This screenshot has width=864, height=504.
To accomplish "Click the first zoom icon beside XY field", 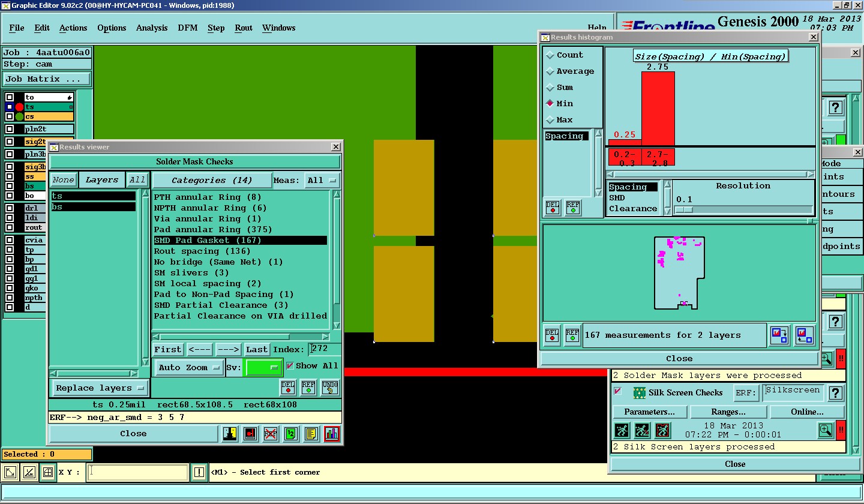I will (10, 473).
